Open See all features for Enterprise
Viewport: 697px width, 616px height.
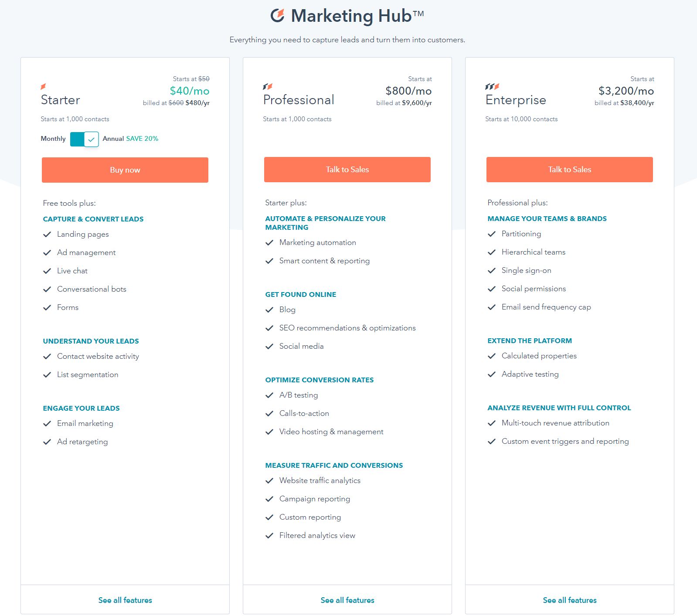coord(570,600)
